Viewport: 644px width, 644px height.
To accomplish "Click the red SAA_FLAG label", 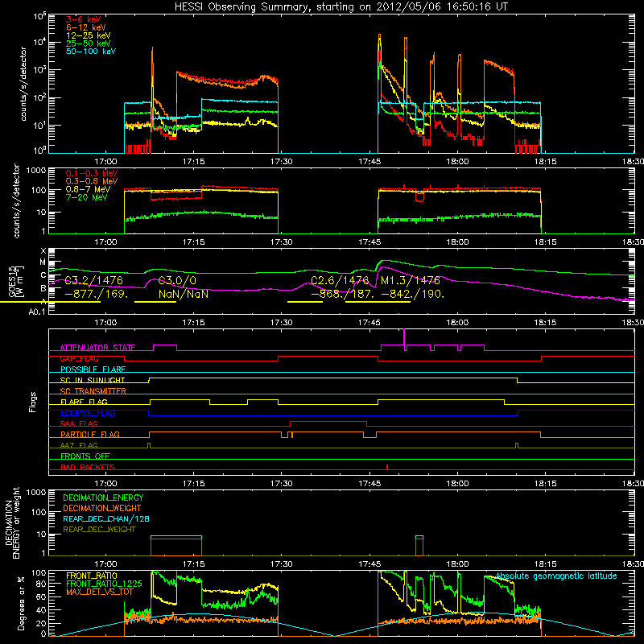I will point(79,423).
